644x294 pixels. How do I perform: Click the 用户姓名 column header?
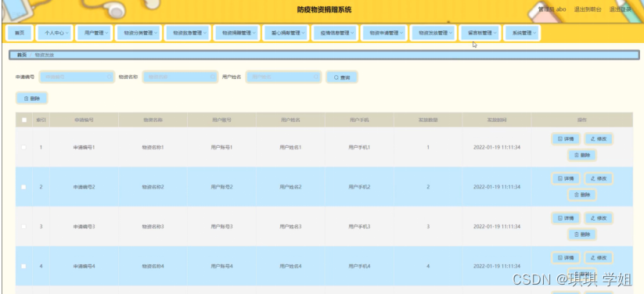[x=290, y=120]
